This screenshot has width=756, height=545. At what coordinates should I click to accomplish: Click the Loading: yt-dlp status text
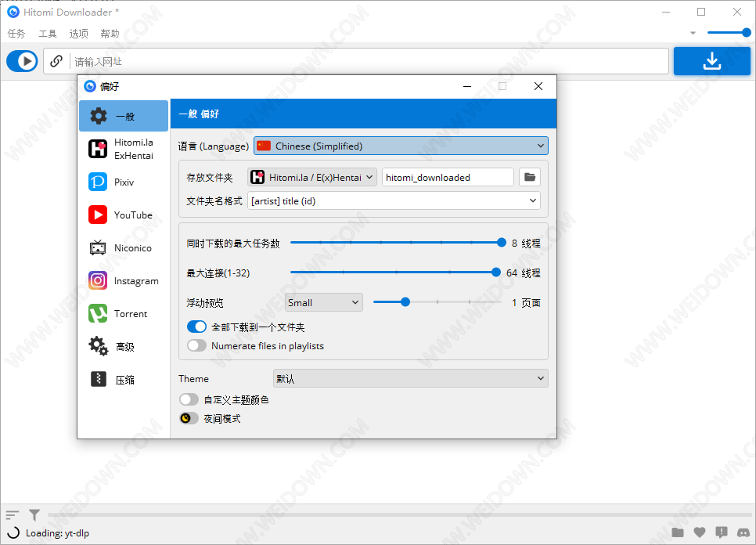57,533
